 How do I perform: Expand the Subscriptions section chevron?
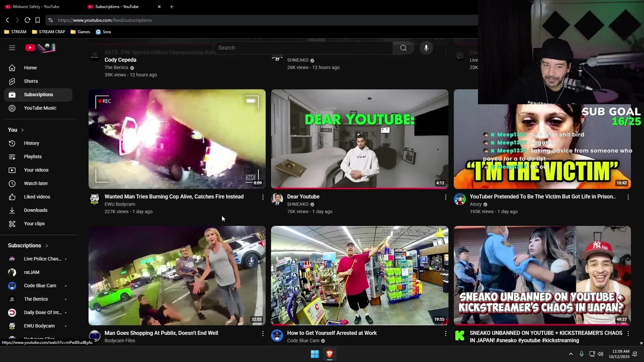point(46,246)
